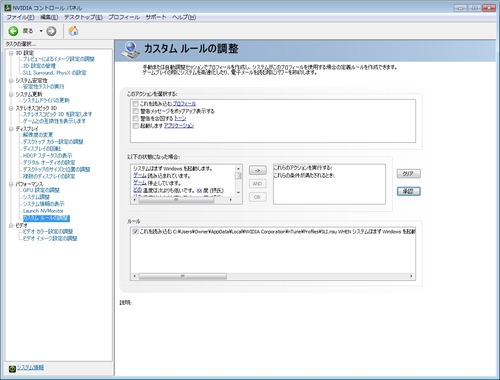500x380 pixels.
Task: Click the OR button
Action: point(257,197)
